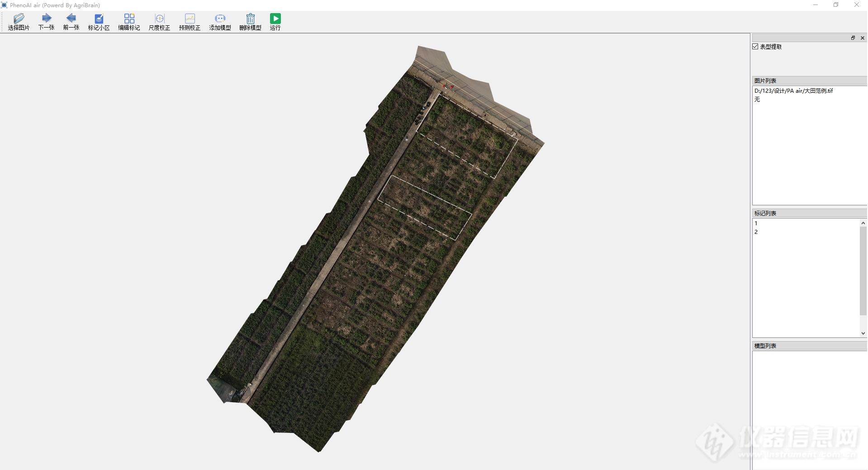Float the right side panel with undock icon
This screenshot has width=868, height=470.
tap(853, 38)
